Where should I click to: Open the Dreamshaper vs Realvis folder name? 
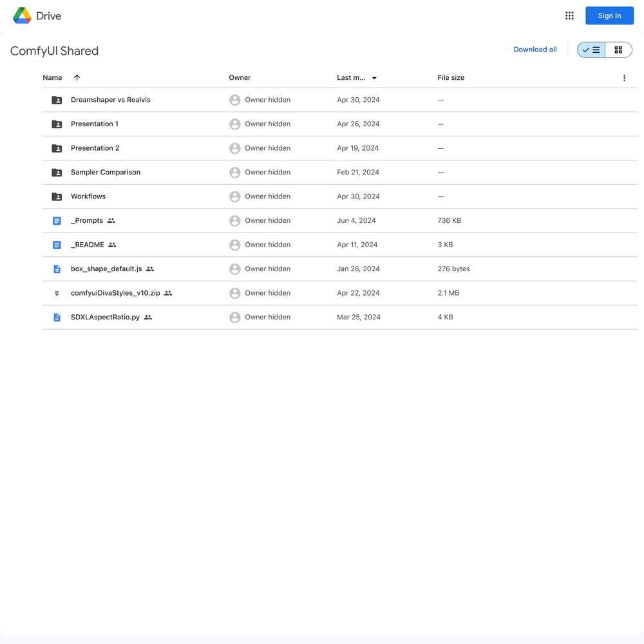tap(111, 100)
